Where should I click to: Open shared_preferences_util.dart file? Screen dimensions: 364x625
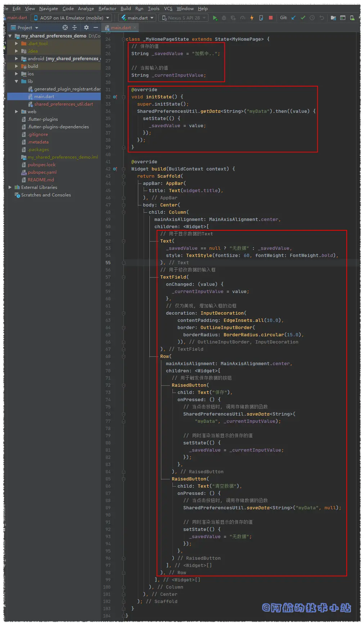[63, 104]
